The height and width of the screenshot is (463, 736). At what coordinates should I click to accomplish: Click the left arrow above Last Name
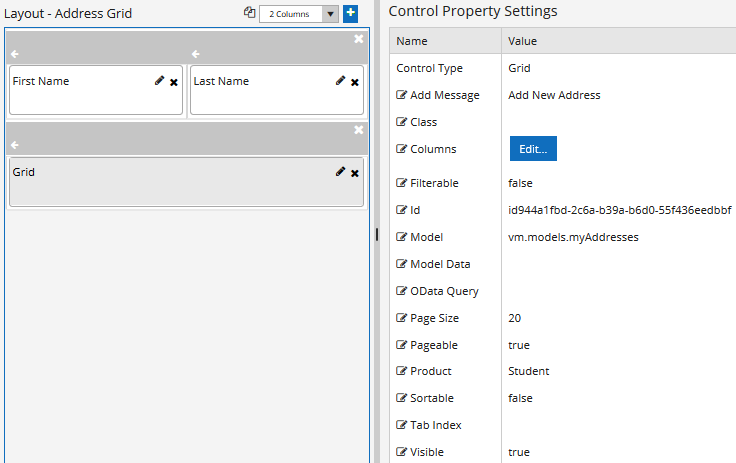[x=196, y=54]
